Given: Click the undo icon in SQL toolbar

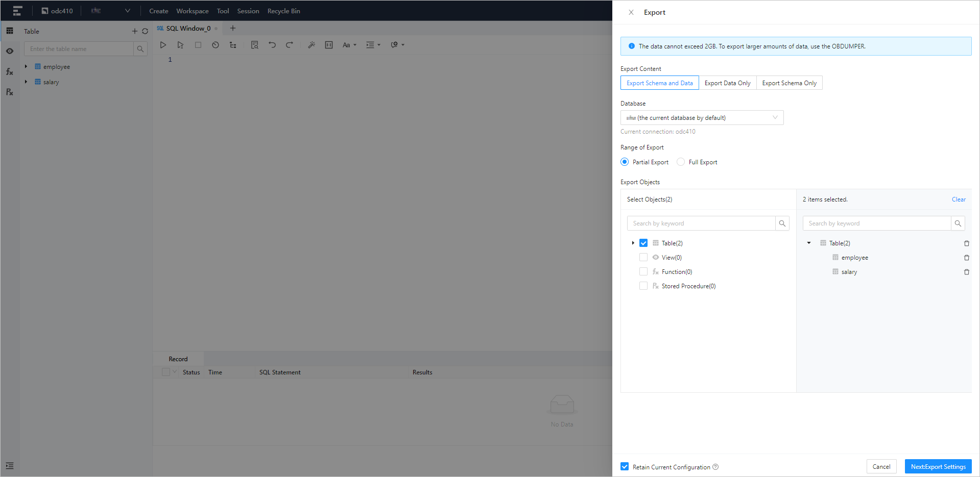Looking at the screenshot, I should pos(272,45).
